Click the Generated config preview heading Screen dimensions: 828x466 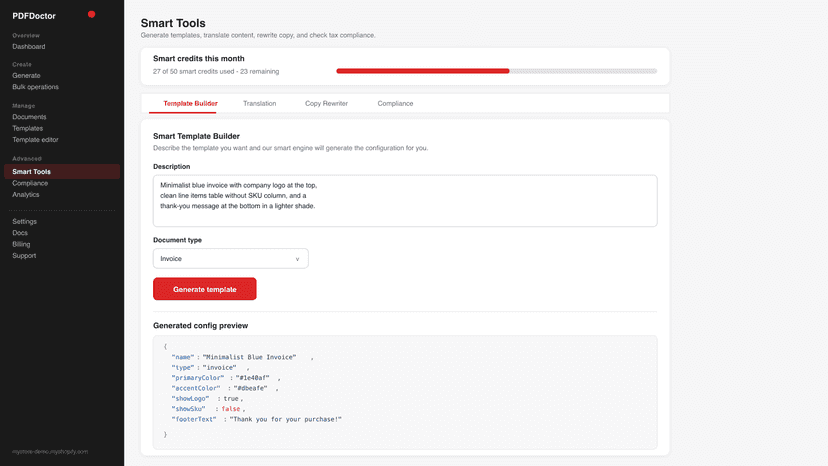(201, 325)
